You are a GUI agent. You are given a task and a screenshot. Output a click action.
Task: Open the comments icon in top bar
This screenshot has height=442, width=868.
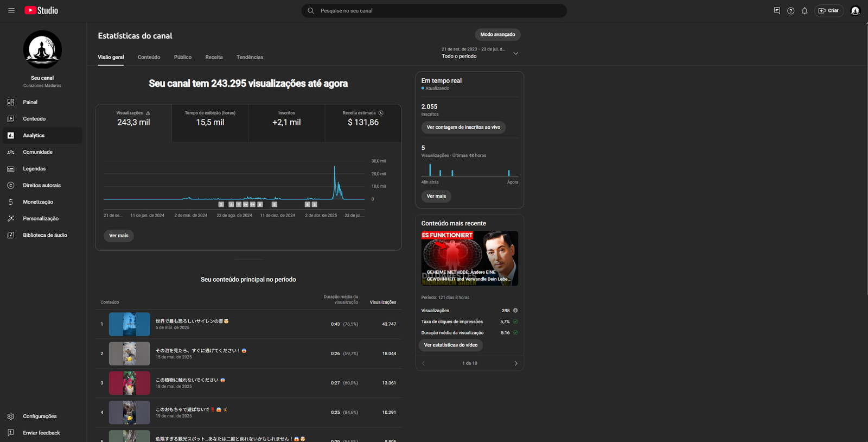[x=777, y=10]
